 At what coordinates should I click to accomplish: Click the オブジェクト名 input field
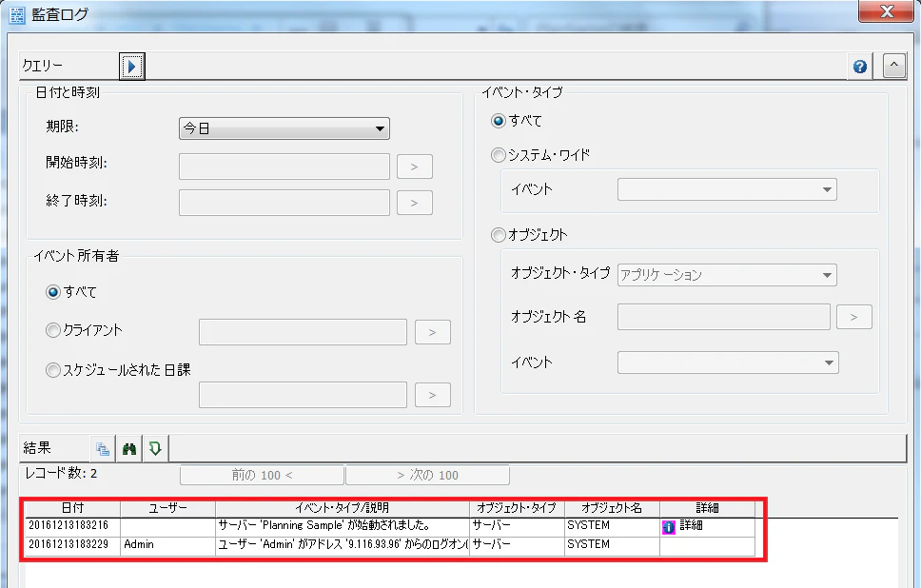pos(724,317)
